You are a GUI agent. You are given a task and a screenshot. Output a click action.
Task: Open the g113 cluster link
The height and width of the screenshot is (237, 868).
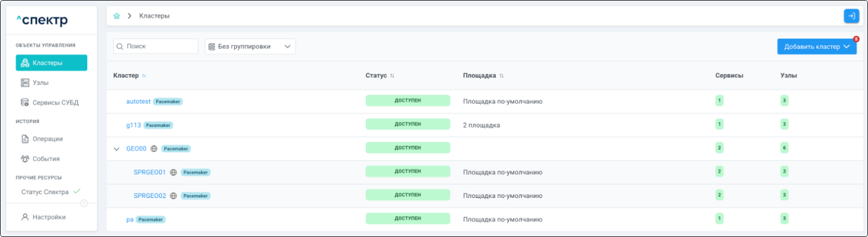point(133,125)
